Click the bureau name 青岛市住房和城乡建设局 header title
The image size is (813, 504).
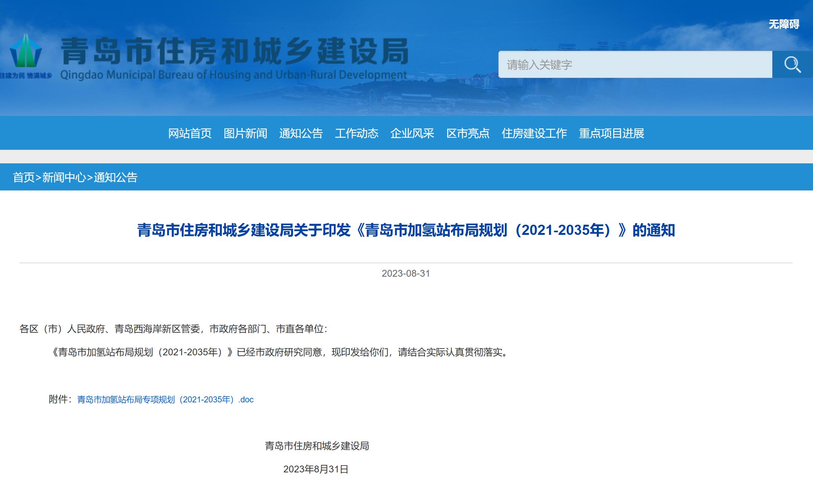click(x=235, y=52)
